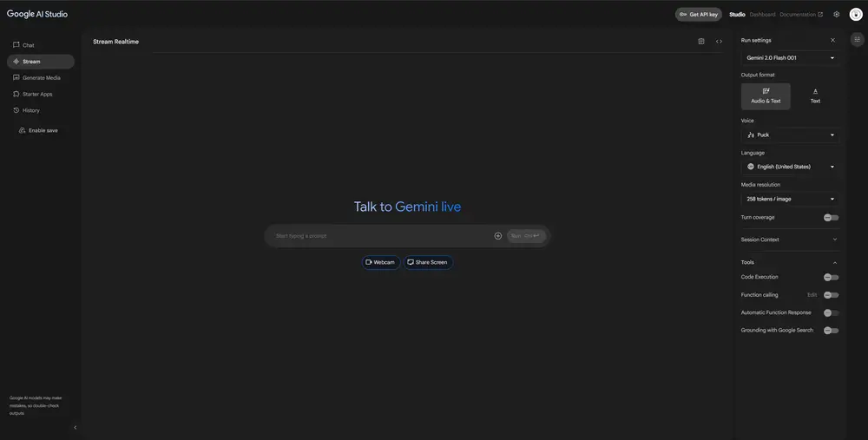
Task: Select Audio & Text output format
Action: 766,96
